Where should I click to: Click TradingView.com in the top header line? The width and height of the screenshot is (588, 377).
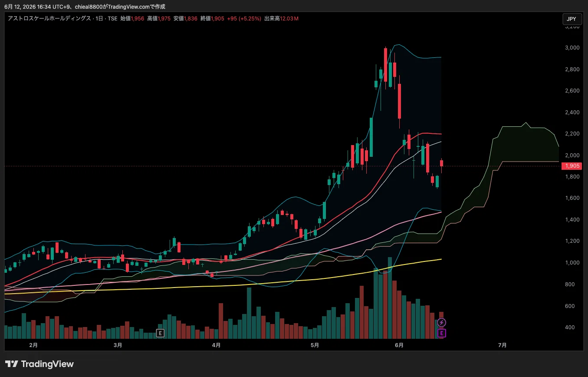click(x=129, y=7)
